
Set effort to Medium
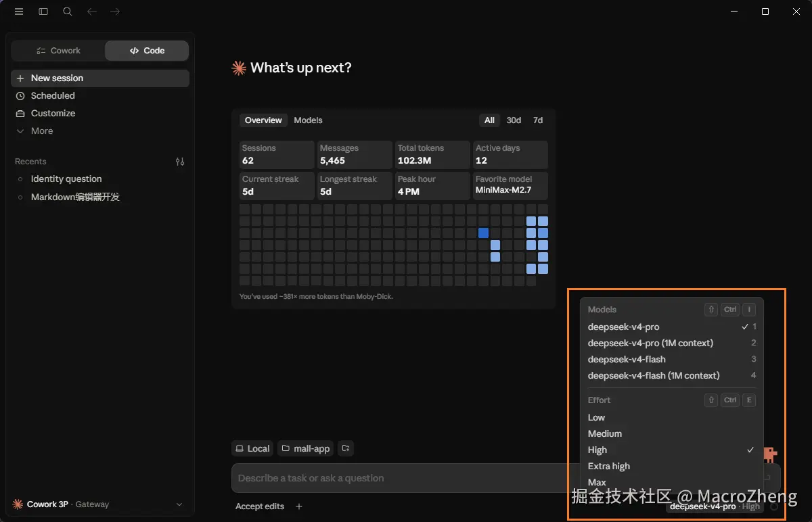pos(672,434)
